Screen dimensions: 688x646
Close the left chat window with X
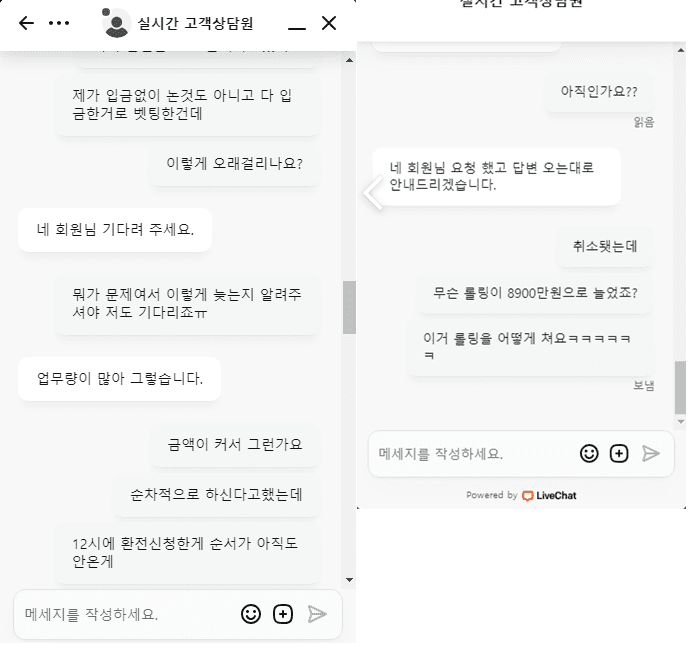pyautogui.click(x=329, y=23)
